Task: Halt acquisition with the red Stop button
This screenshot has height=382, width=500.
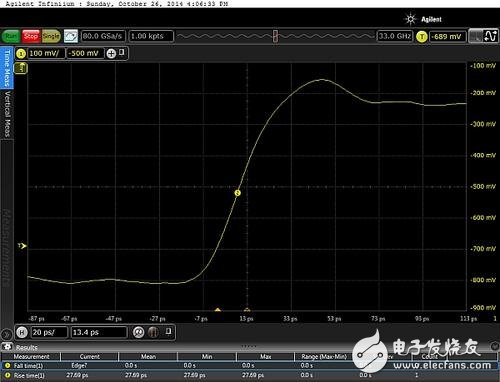Action: (x=31, y=36)
